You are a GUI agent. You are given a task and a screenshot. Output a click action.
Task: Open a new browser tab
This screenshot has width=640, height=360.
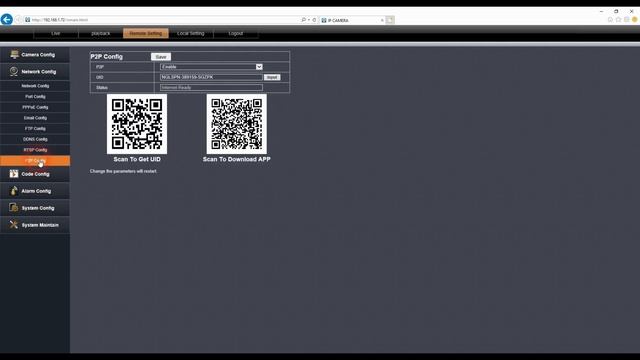(390, 20)
